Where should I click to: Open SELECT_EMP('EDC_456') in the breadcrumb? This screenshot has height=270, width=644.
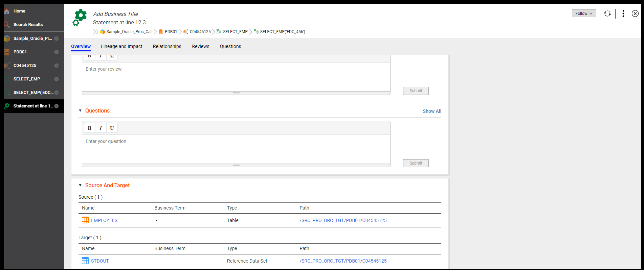pyautogui.click(x=283, y=32)
